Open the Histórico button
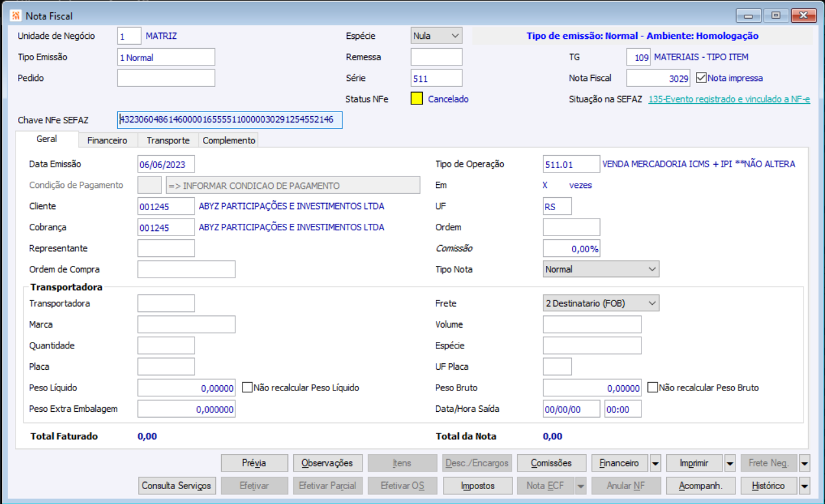 (769, 485)
